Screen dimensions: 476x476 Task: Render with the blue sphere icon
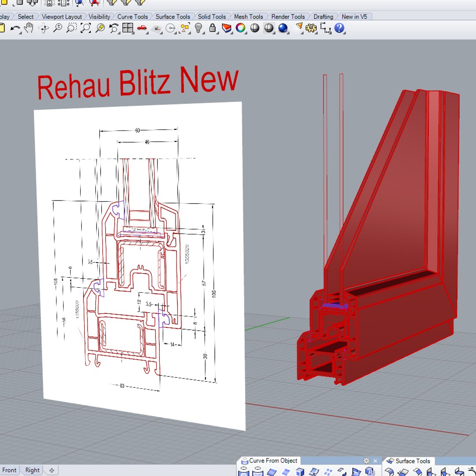283,28
